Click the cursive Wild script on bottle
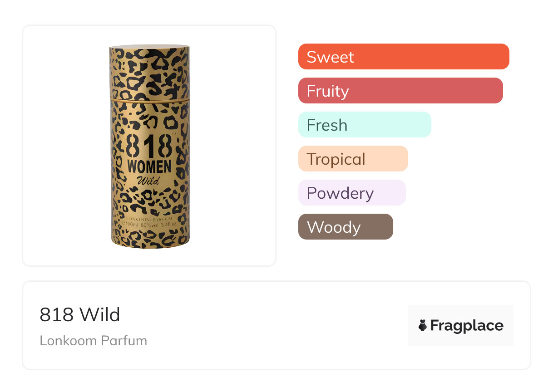The height and width of the screenshot is (392, 553). 149,181
